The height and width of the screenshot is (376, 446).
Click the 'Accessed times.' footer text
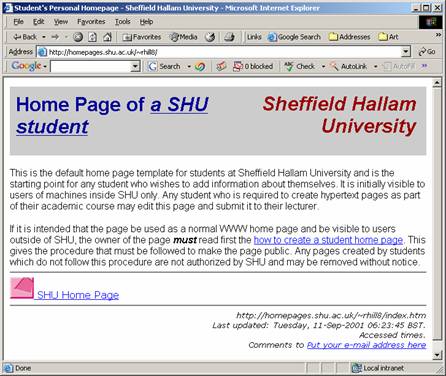pyautogui.click(x=392, y=335)
